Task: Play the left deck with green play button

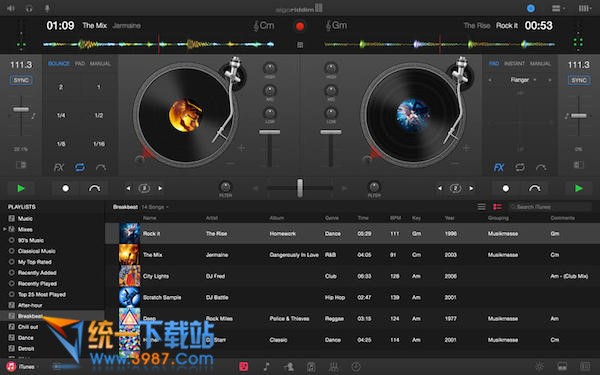Action: click(x=21, y=188)
